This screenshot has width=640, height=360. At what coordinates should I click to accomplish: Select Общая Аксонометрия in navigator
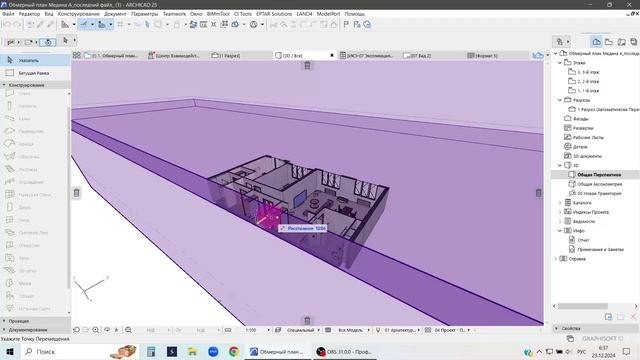[x=600, y=184]
